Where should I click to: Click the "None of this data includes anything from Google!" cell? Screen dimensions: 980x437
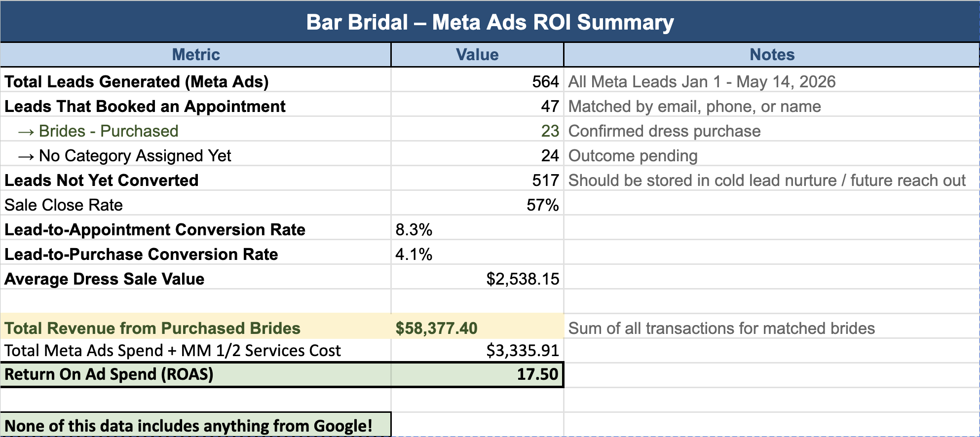(x=196, y=425)
